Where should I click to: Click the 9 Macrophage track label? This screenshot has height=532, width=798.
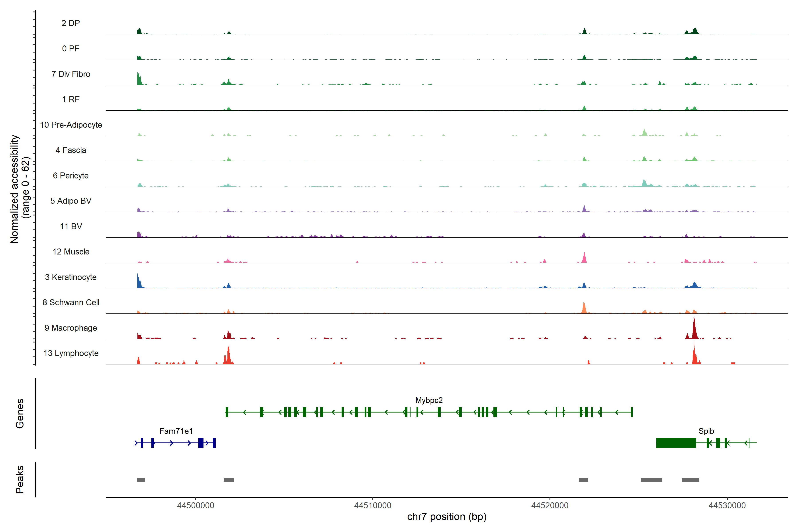(x=70, y=328)
